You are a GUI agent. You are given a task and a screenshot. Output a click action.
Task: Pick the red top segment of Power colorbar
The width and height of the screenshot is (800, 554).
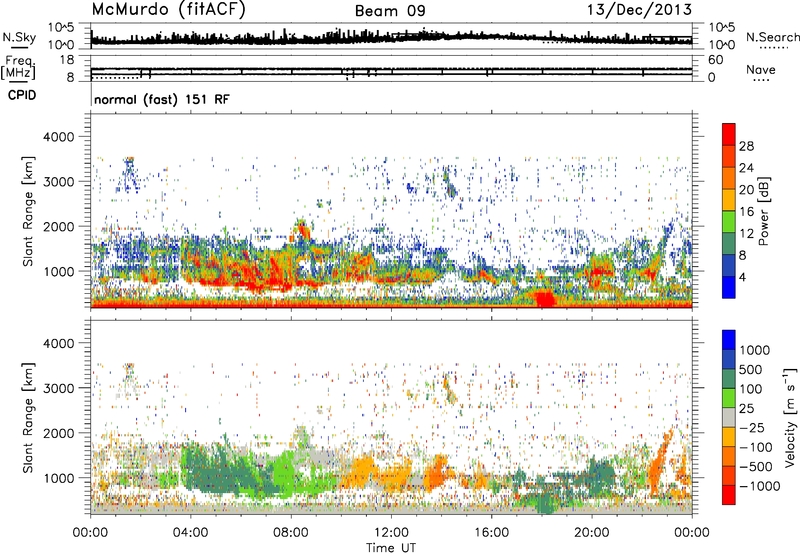click(x=729, y=134)
